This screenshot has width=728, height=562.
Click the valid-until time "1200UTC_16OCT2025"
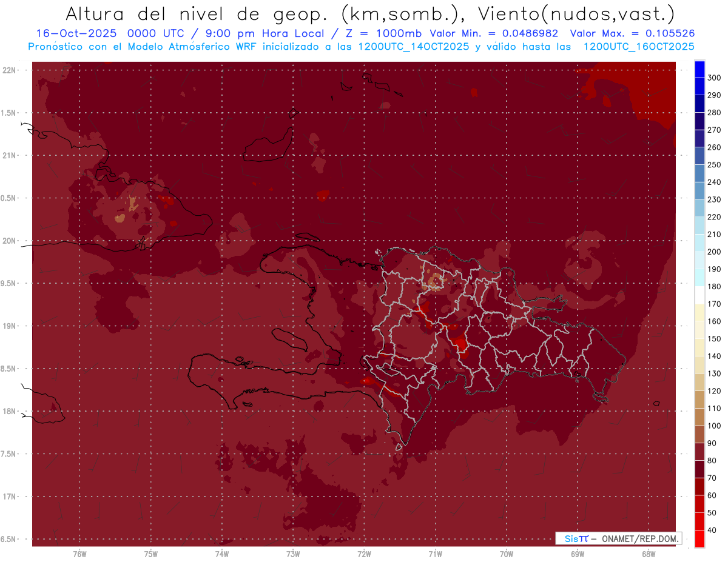639,47
